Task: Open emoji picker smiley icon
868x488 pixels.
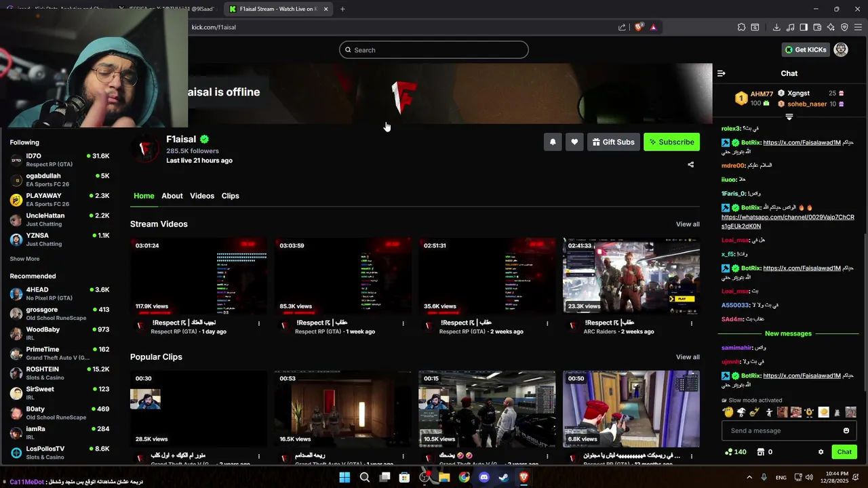Action: (x=846, y=430)
